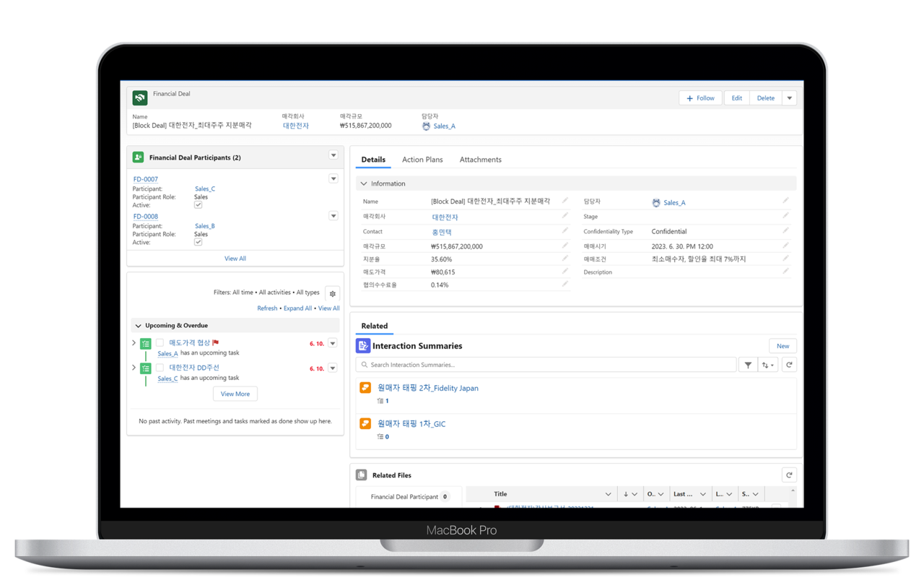Refresh the Interaction Summaries list
The image size is (924, 588).
click(x=789, y=365)
